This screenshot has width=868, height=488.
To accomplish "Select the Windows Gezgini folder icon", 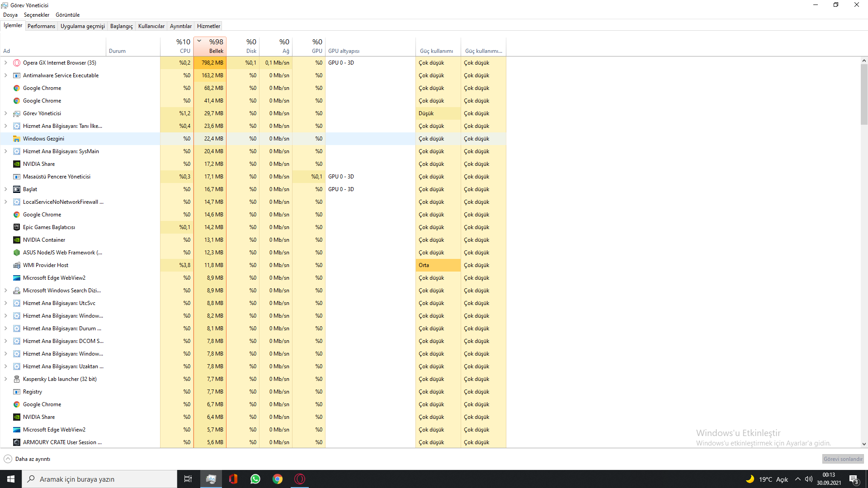I will click(17, 139).
